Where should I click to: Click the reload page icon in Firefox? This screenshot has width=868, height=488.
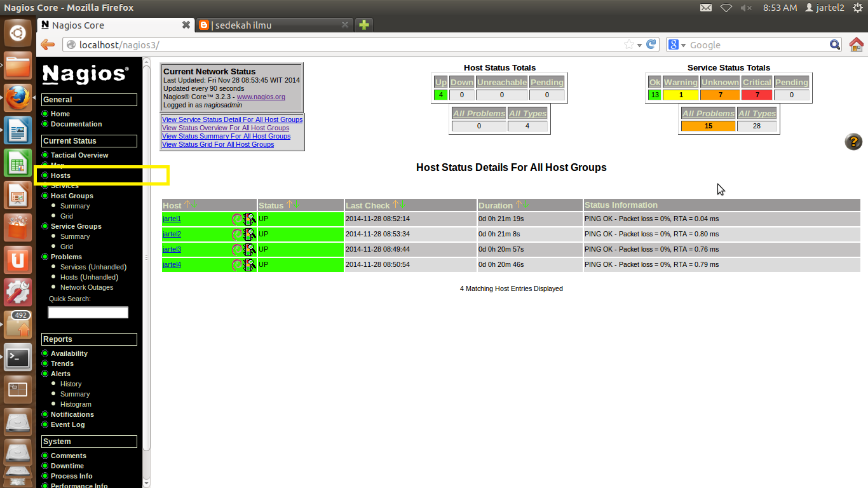(651, 44)
